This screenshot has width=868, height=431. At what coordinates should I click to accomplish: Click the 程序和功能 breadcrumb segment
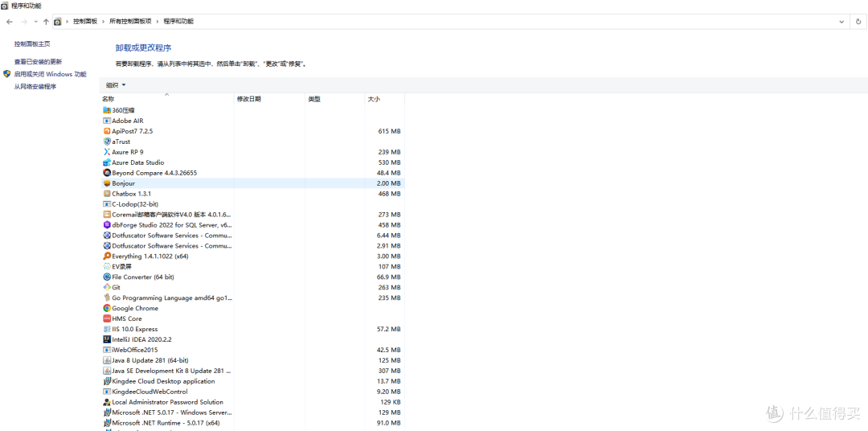coord(178,22)
